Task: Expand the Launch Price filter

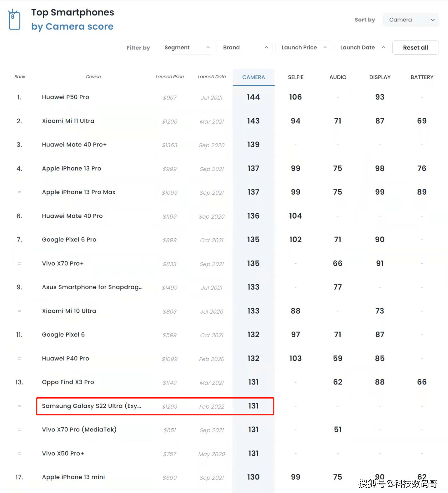Action: point(304,48)
